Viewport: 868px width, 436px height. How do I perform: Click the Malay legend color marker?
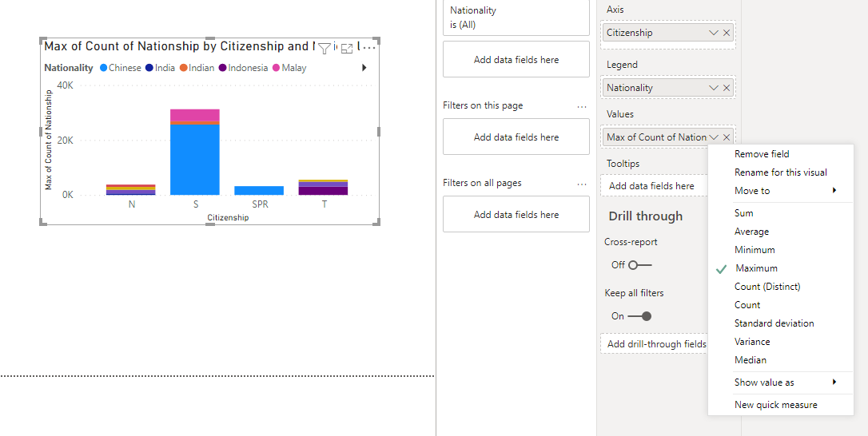pos(277,68)
